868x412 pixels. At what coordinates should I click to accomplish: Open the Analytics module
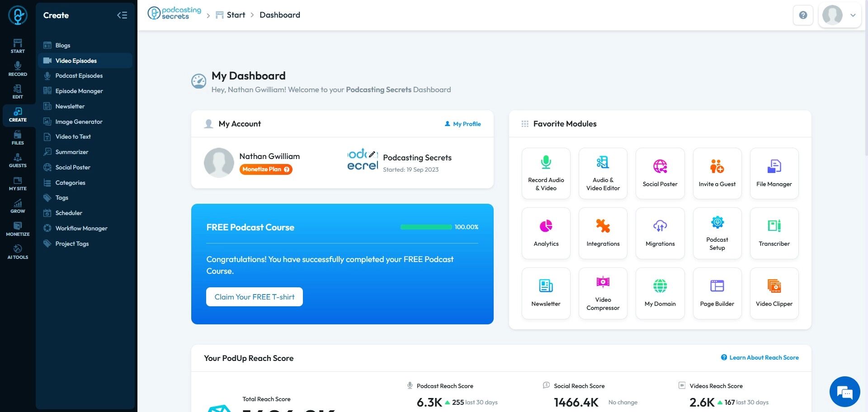point(546,233)
